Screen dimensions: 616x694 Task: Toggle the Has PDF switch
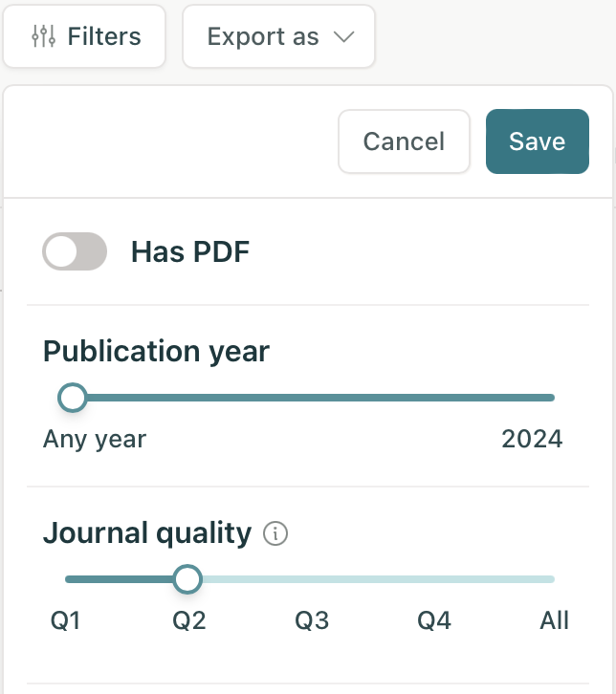tap(75, 251)
